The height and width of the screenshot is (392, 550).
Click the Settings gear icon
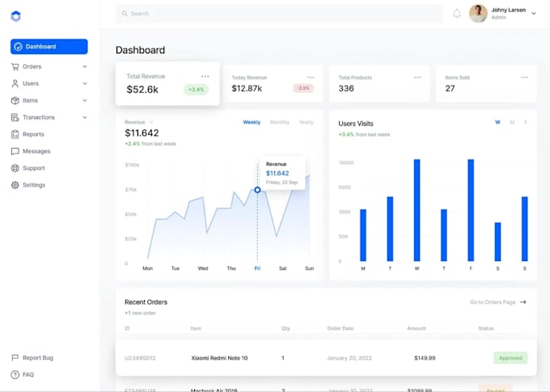[15, 185]
